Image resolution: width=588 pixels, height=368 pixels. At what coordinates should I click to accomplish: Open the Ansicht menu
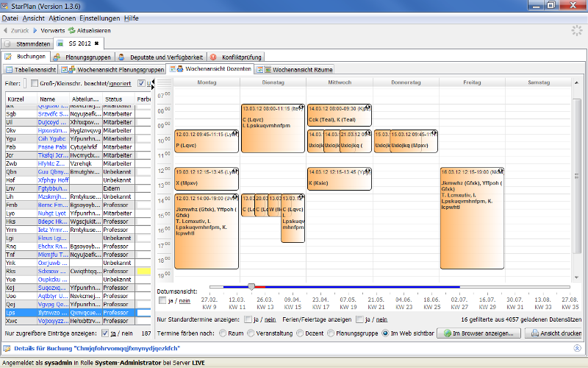point(33,18)
